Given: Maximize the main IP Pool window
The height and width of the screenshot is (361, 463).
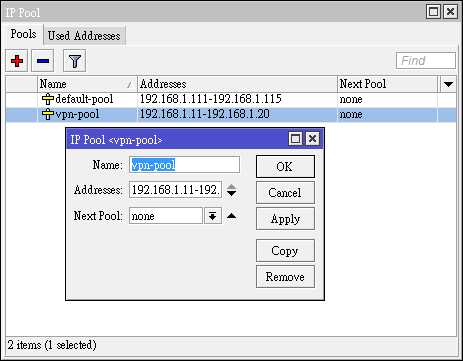Looking at the screenshot, I should pos(433,12).
